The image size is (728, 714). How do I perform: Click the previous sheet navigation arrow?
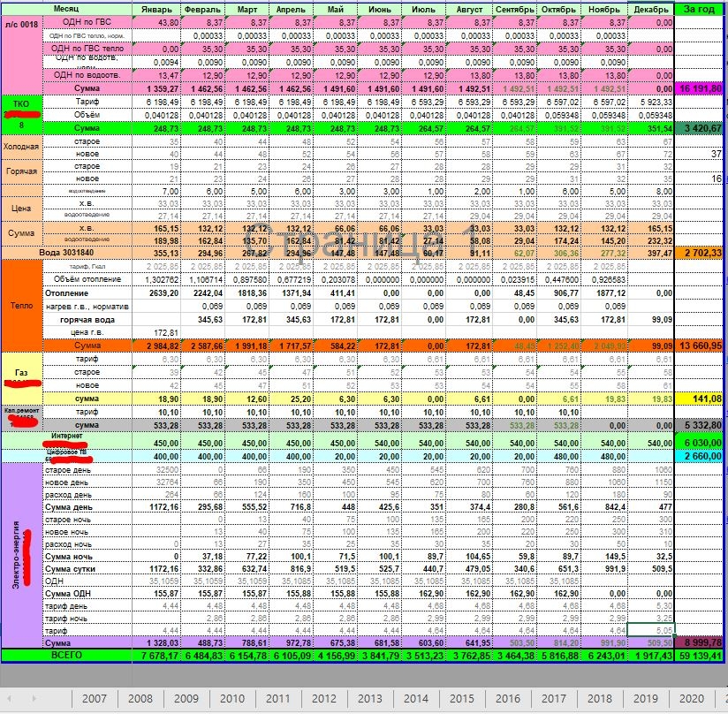click(10, 698)
